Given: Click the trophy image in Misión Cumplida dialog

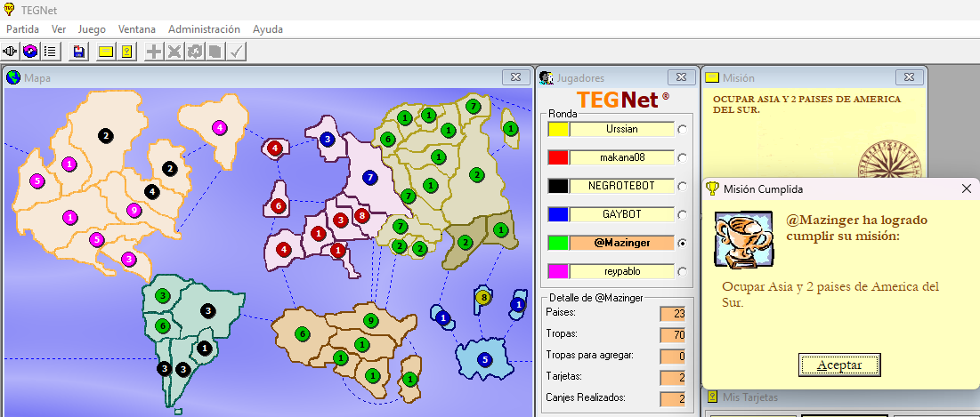Looking at the screenshot, I should (743, 237).
